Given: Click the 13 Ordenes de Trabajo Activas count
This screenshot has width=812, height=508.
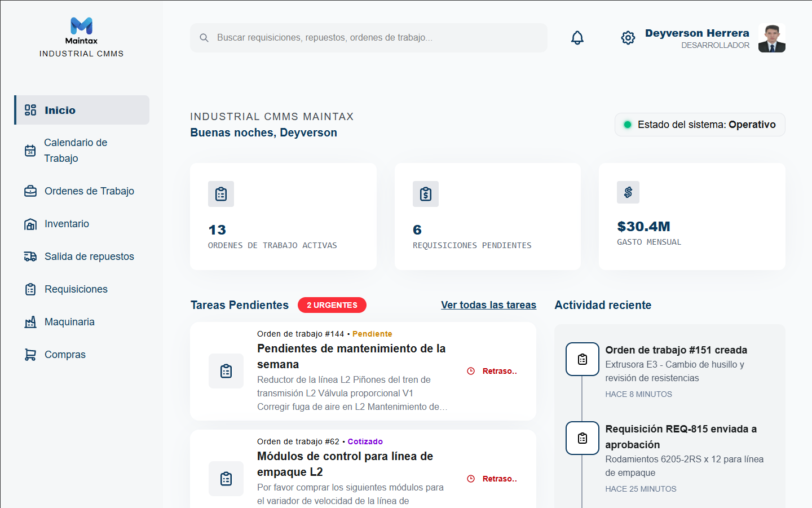Looking at the screenshot, I should click(x=217, y=230).
